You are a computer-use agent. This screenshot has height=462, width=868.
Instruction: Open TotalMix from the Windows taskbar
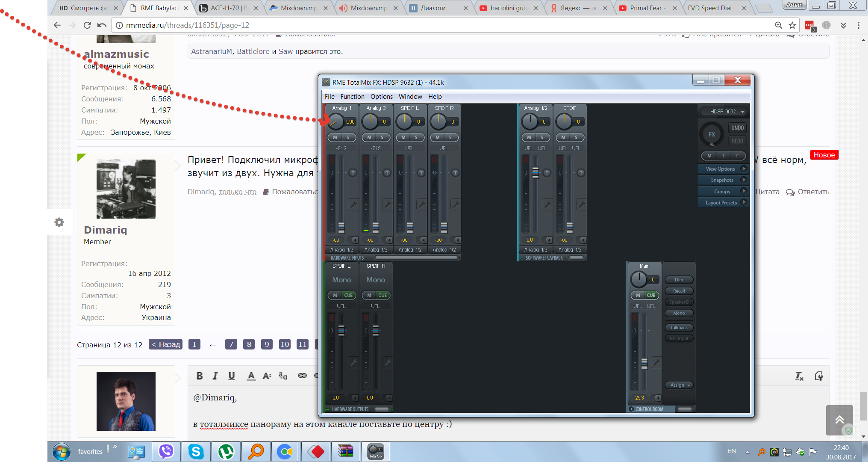(376, 451)
